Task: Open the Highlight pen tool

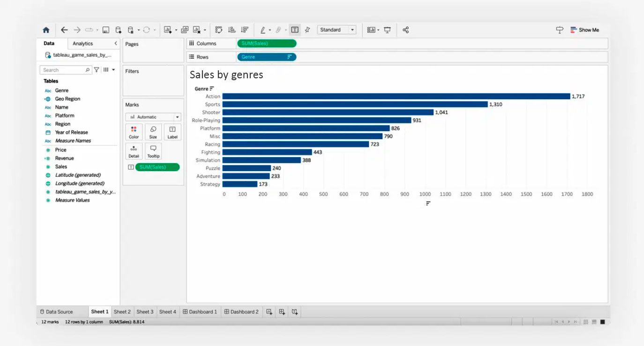Action: 263,30
